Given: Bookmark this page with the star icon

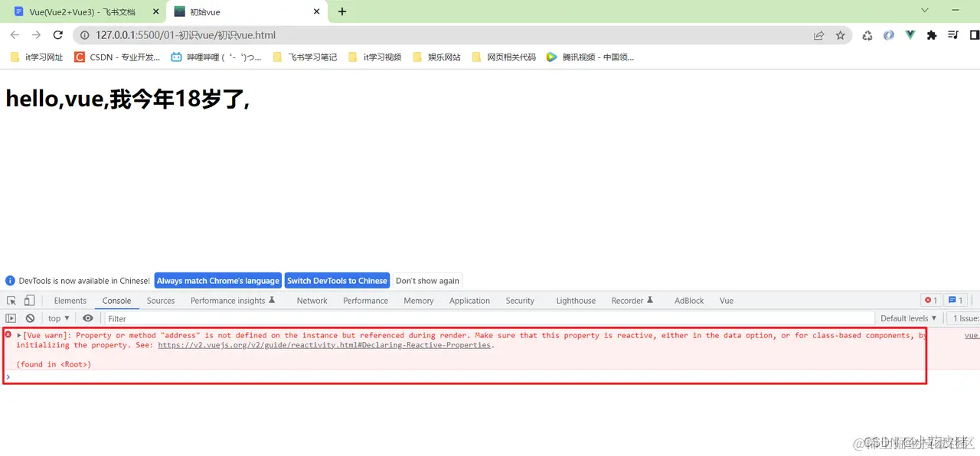Looking at the screenshot, I should pos(840,35).
